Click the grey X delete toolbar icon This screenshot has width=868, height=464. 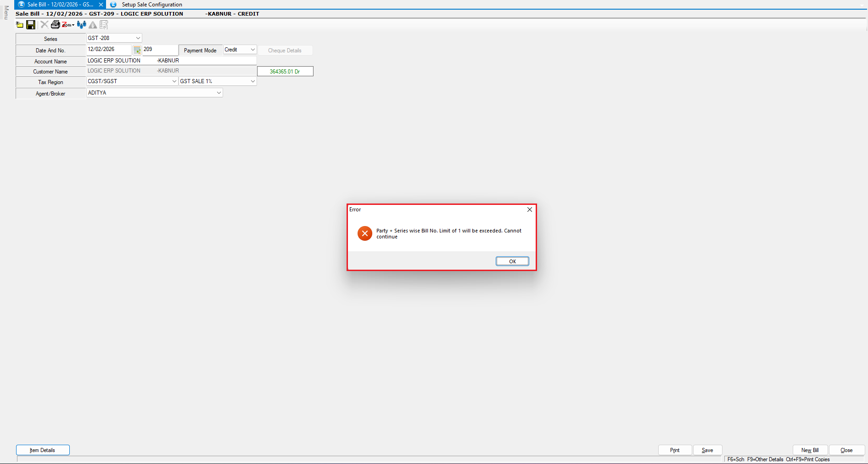tap(44, 25)
